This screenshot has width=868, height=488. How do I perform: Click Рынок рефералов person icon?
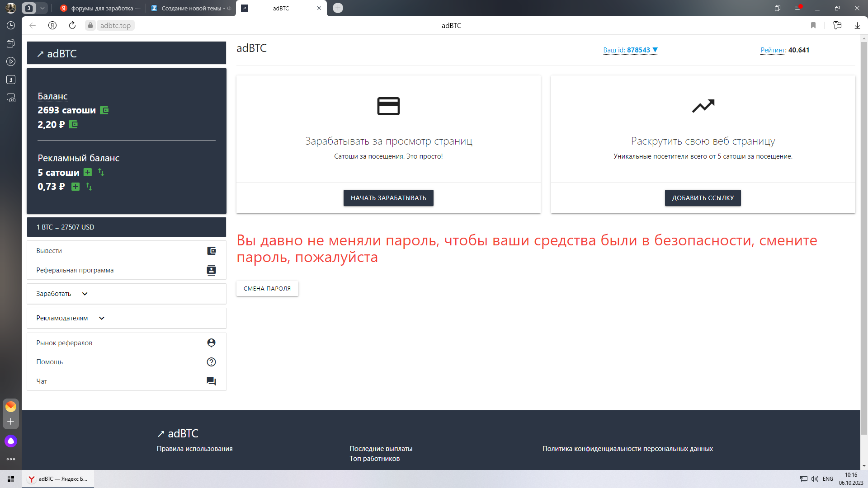[x=211, y=343]
